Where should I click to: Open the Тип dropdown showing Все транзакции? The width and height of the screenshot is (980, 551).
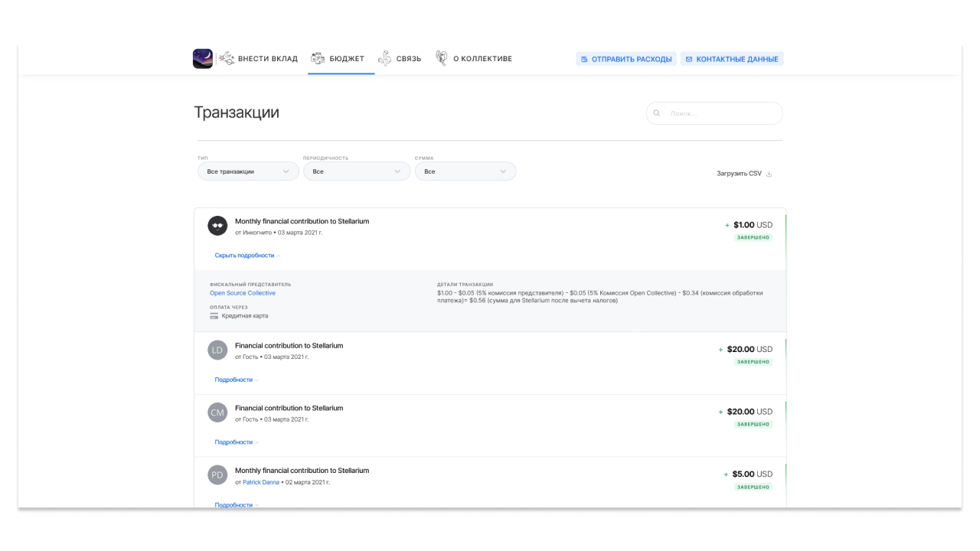(x=248, y=171)
